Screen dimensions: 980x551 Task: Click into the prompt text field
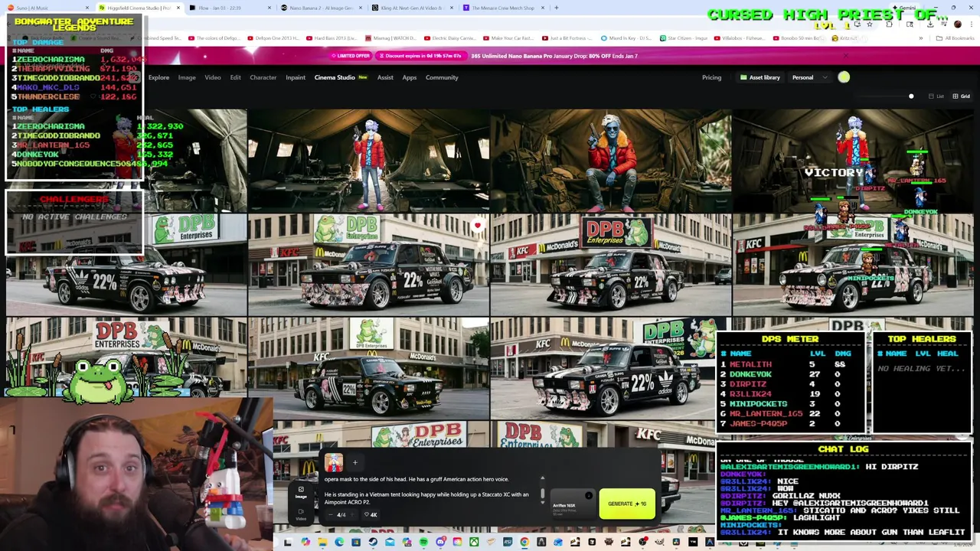tap(426, 490)
